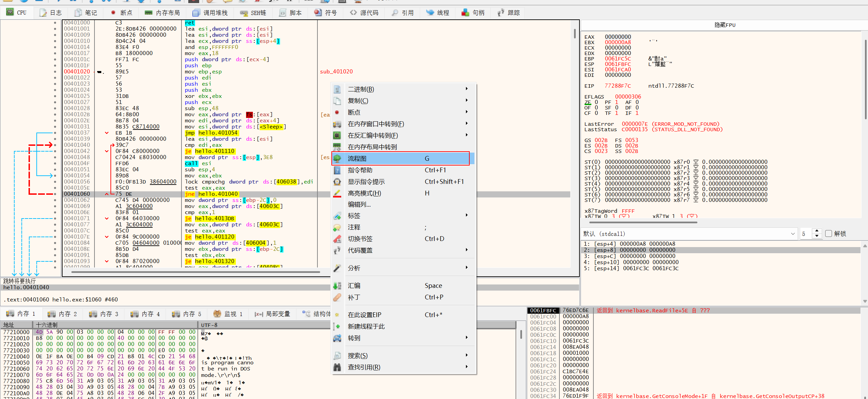Click the 源代码 source tab icon
The width and height of the screenshot is (868, 399).
tap(353, 13)
